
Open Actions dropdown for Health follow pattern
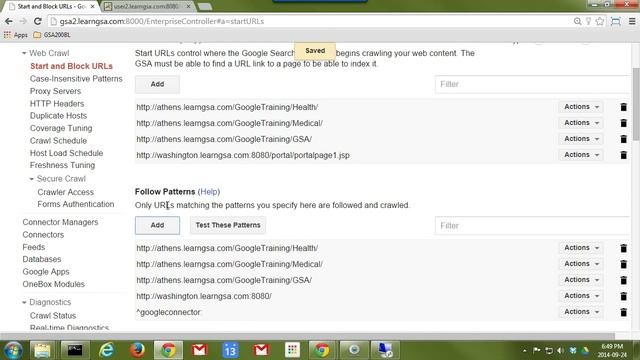(x=581, y=248)
